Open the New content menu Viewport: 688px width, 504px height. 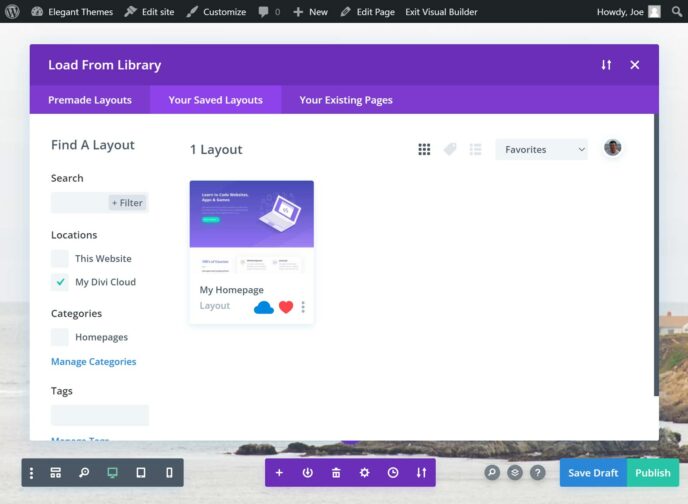[311, 12]
